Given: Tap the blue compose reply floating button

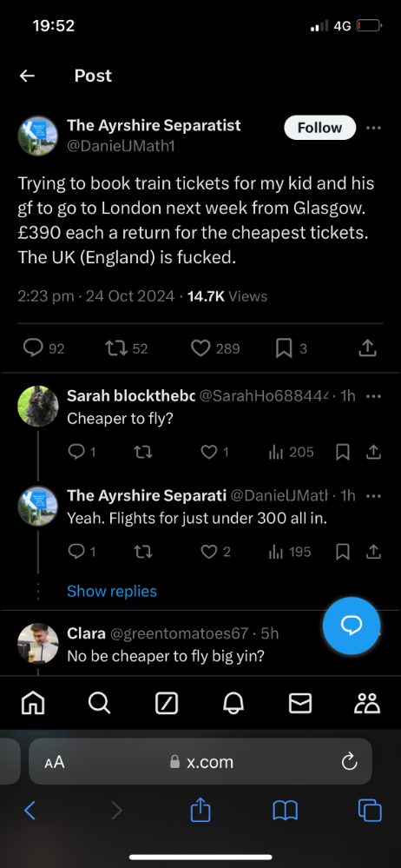Looking at the screenshot, I should (x=352, y=626).
